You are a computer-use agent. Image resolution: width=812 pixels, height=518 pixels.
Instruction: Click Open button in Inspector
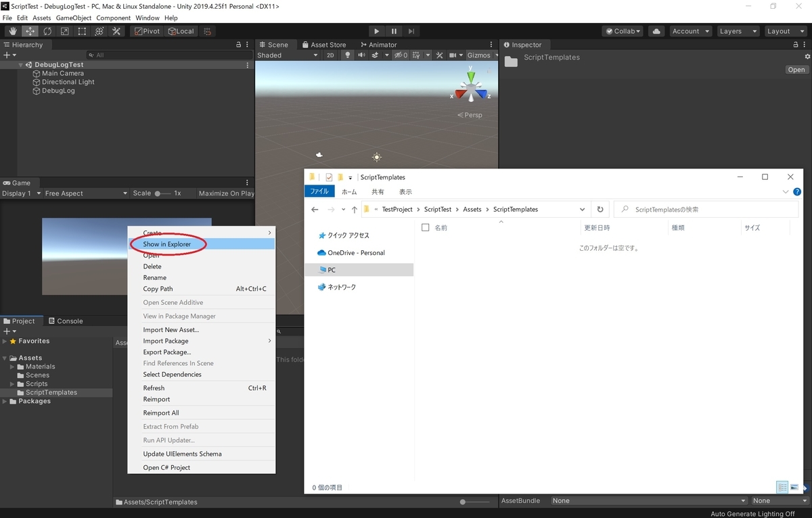[x=796, y=70]
